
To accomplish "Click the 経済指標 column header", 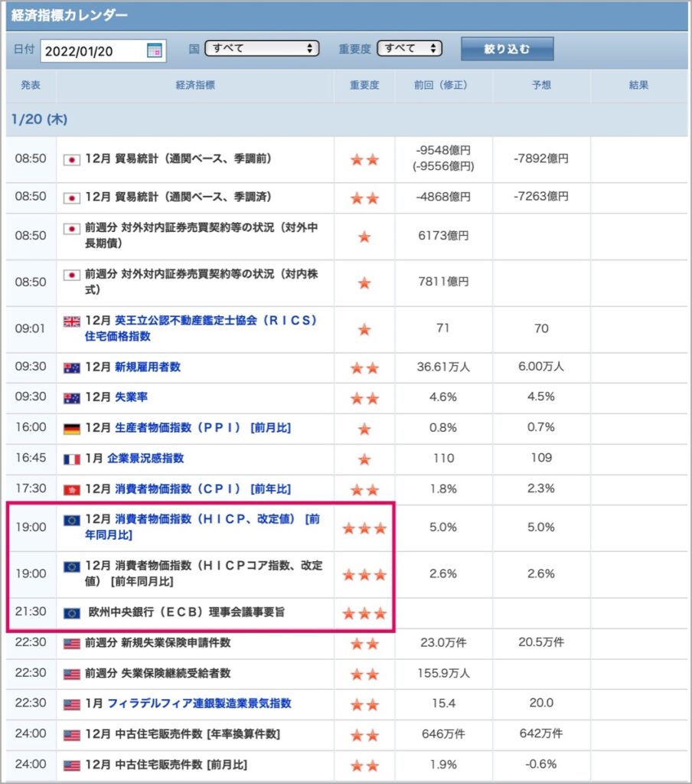I will 195,85.
